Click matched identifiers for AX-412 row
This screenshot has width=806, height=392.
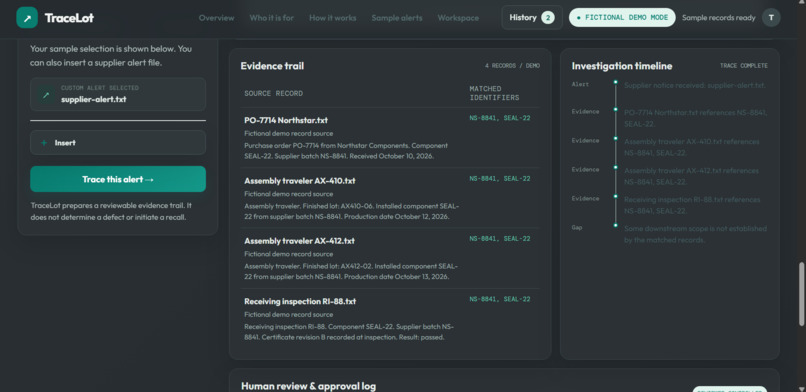500,239
